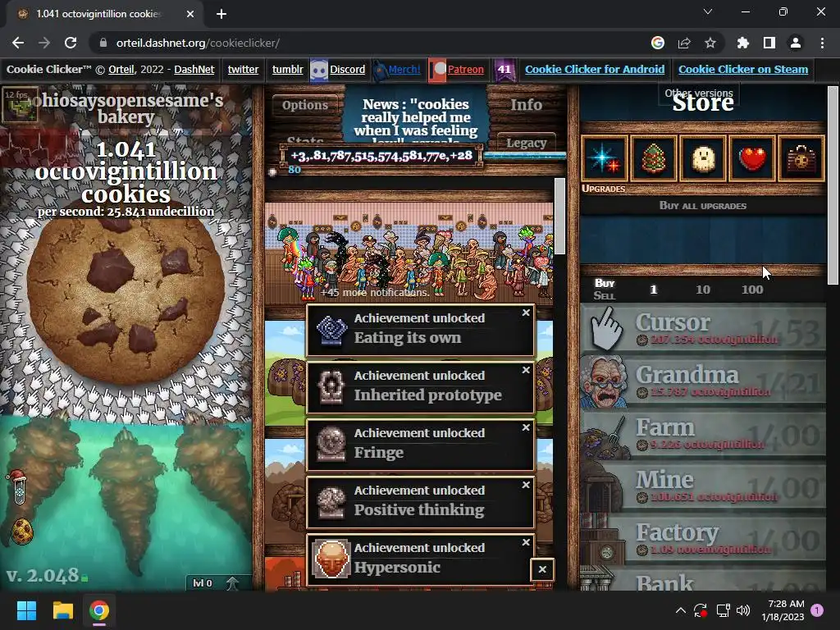Open Chrome tab search chevron
Screen dimensions: 840x630
point(708,11)
